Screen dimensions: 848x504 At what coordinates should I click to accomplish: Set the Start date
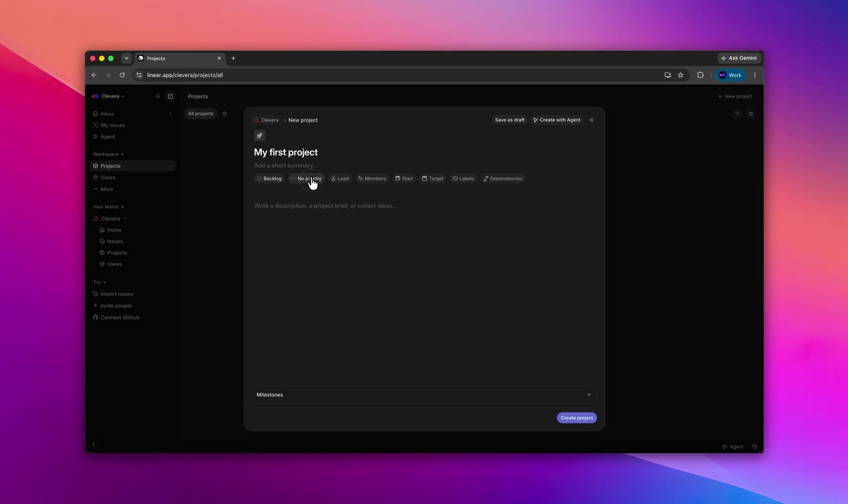tap(404, 179)
